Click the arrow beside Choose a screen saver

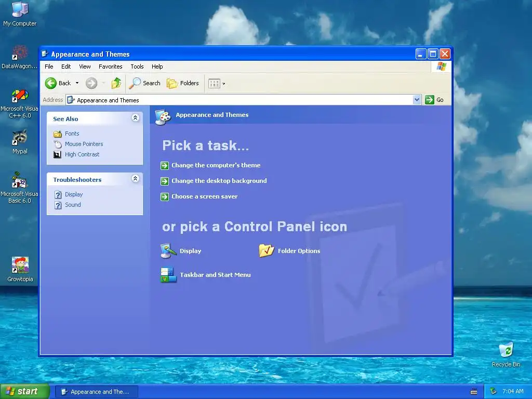(x=165, y=197)
